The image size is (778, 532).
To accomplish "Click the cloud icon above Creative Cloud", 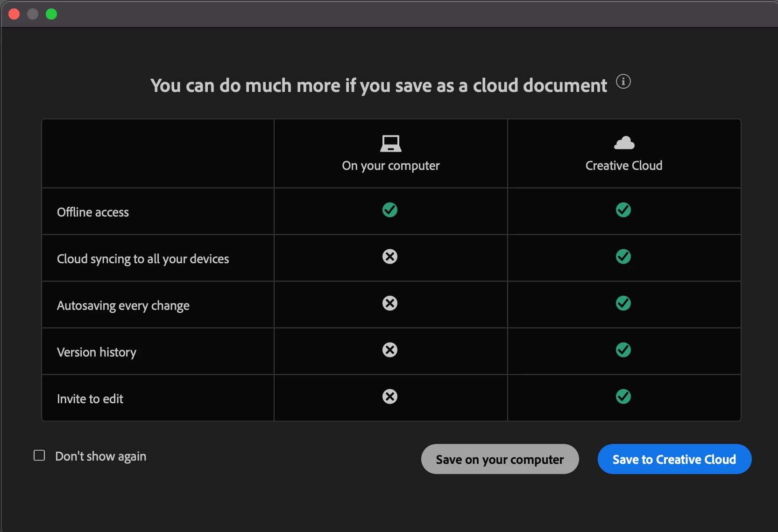I will (624, 143).
